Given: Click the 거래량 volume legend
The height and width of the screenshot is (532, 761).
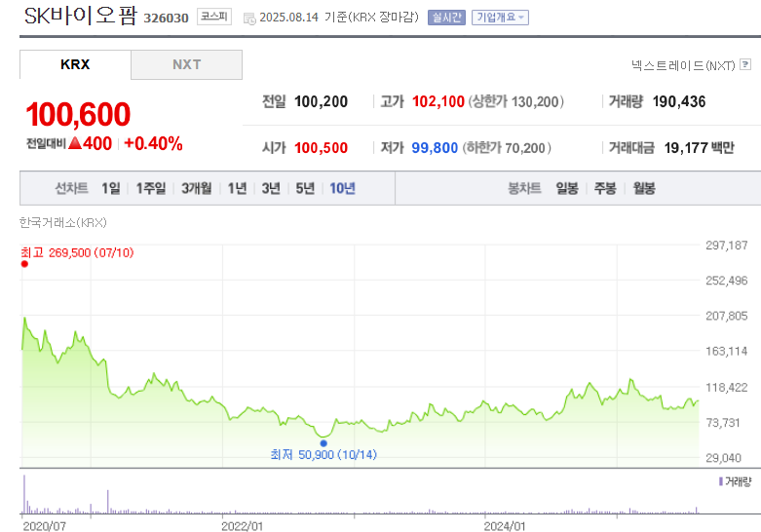Looking at the screenshot, I should pyautogui.click(x=736, y=481).
